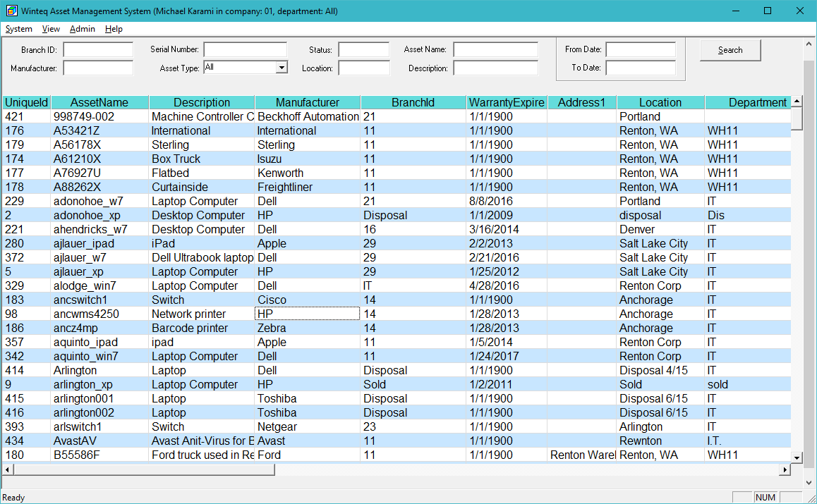Click Dell Ultrabook laptop description
Viewport: 817px width, 504px height.
(x=202, y=257)
